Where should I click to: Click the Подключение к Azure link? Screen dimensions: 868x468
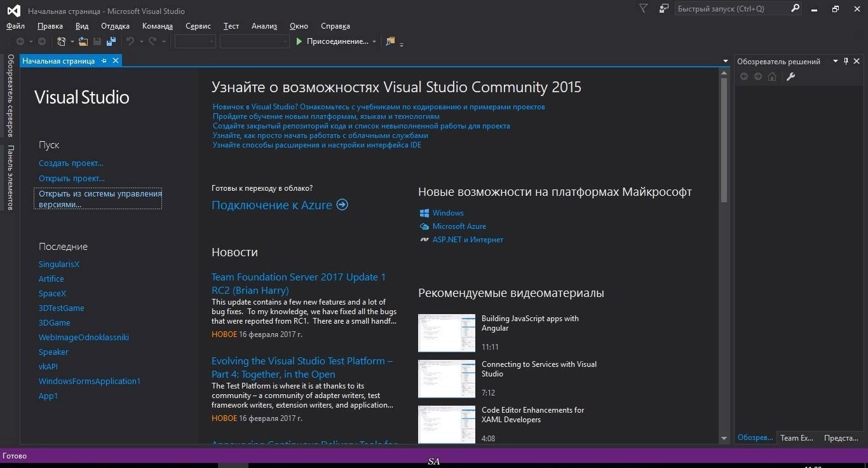[x=272, y=205]
